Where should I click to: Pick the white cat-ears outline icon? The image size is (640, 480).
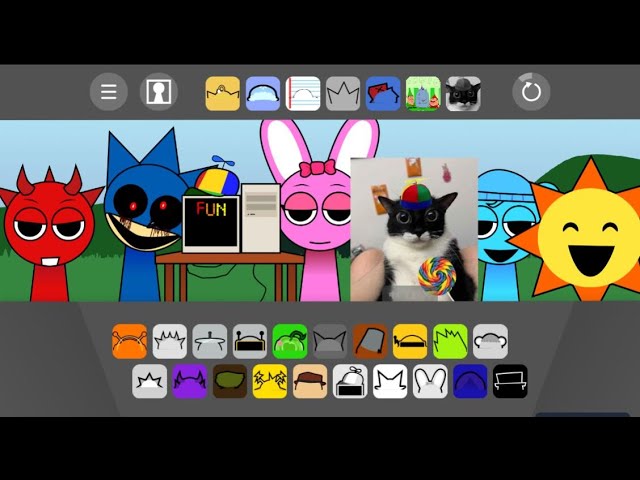(x=390, y=381)
